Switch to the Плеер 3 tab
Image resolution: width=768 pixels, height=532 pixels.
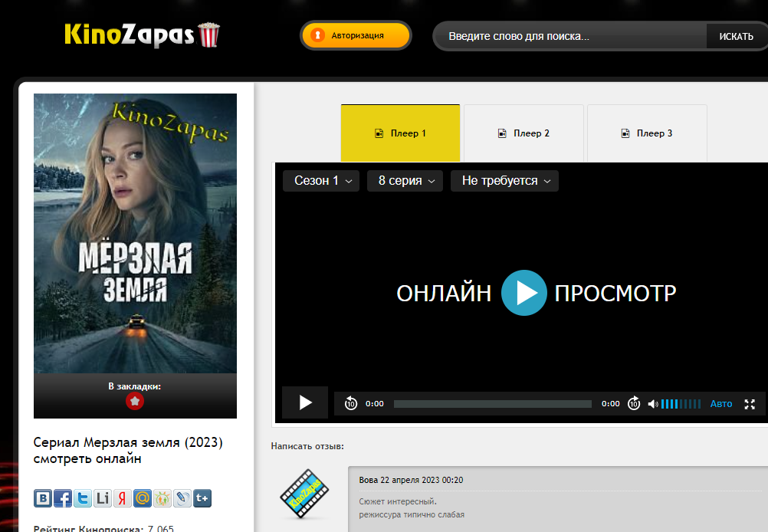point(647,133)
